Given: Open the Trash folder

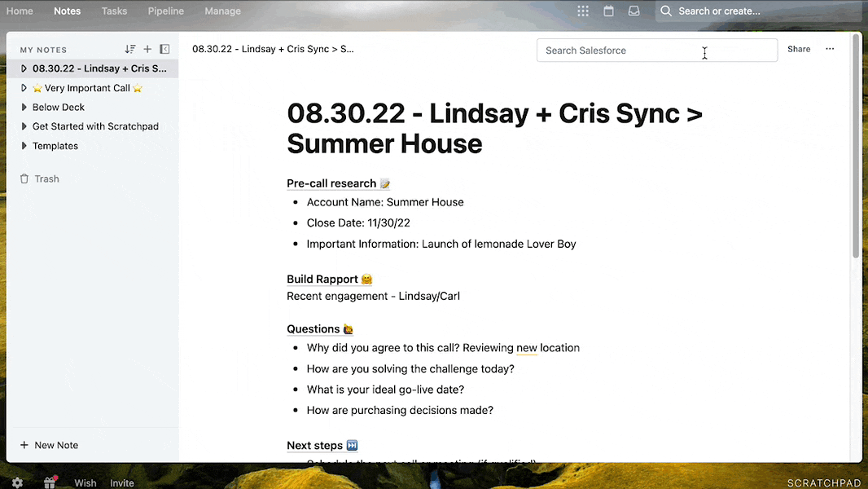Looking at the screenshot, I should pos(39,178).
